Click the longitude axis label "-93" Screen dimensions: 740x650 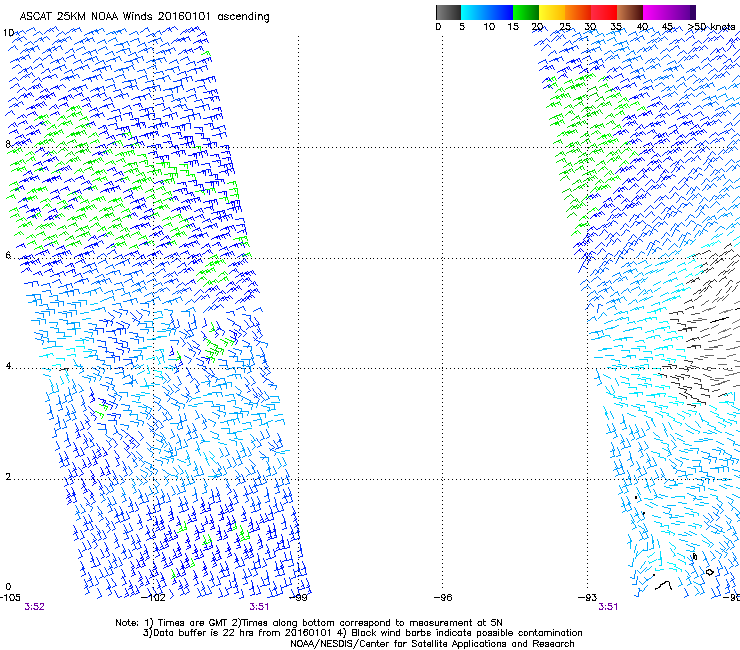tap(587, 598)
